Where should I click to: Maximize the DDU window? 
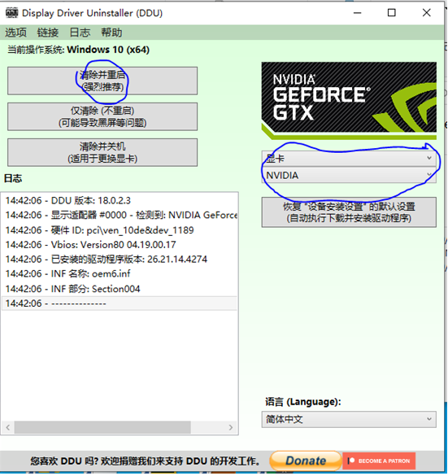pos(392,13)
